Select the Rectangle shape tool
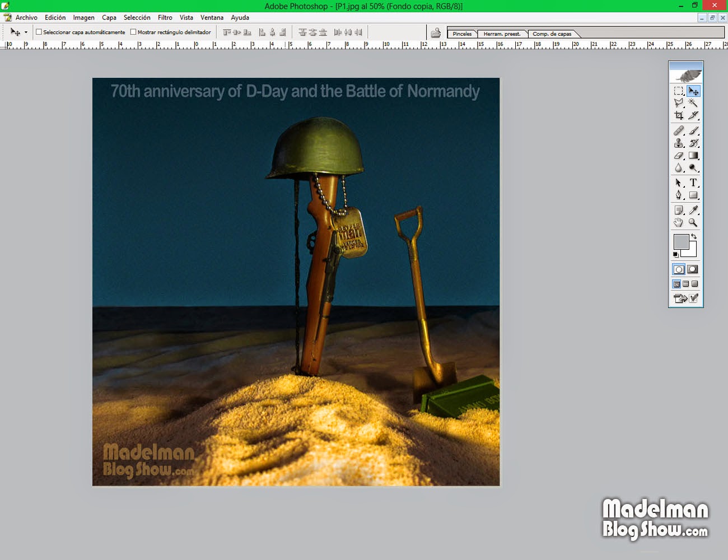 pos(693,195)
